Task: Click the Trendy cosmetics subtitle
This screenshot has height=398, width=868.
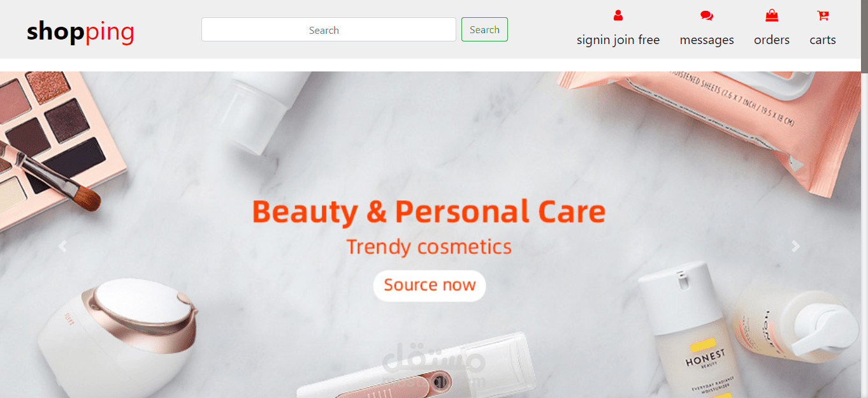Action: click(x=429, y=247)
